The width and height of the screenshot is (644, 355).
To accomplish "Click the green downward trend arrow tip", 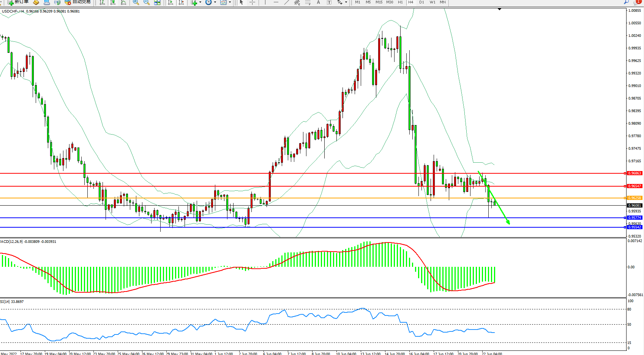I will [x=509, y=224].
